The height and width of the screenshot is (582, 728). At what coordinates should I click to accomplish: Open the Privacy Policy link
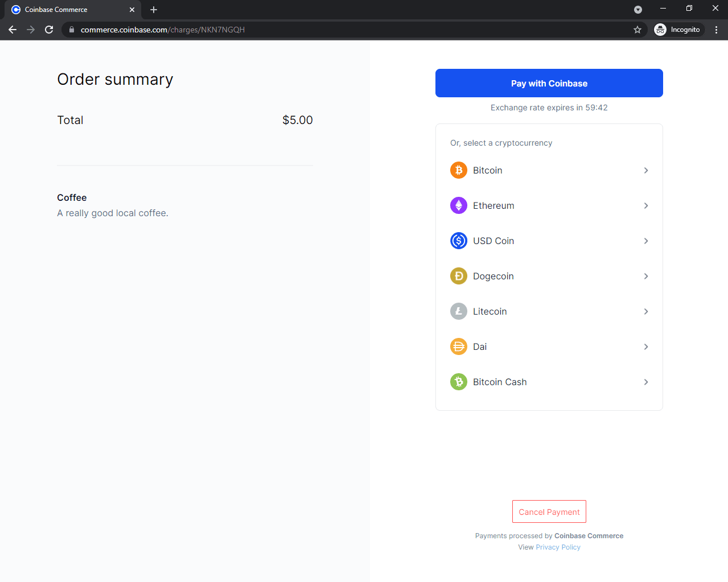558,547
